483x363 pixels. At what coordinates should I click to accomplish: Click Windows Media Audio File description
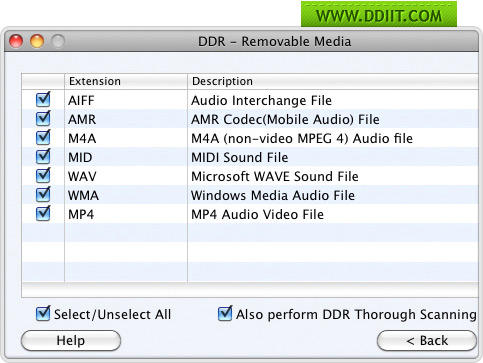point(273,195)
